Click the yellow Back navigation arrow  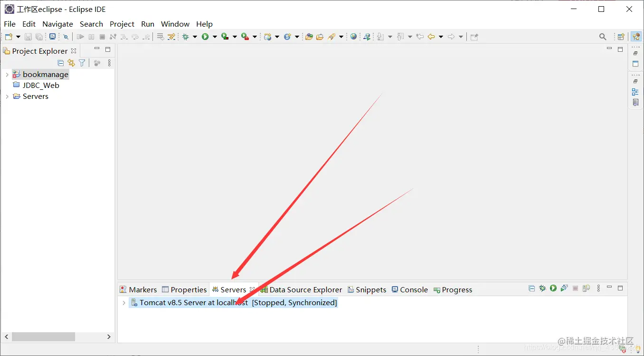(431, 37)
